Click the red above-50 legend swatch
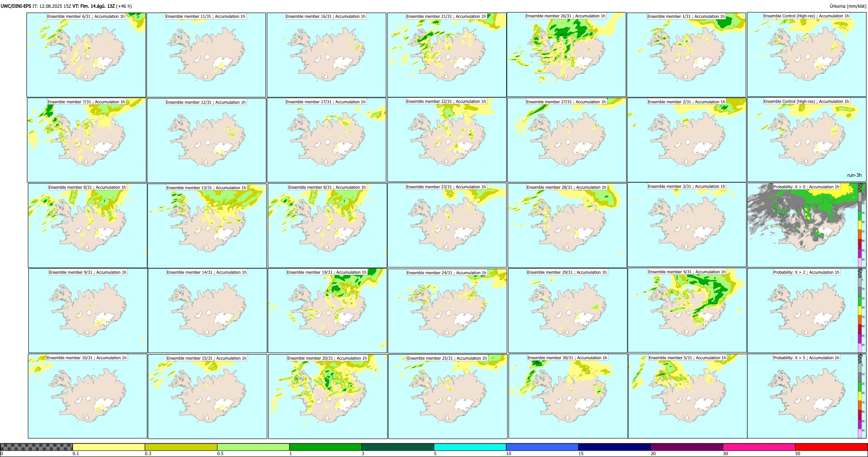 (831, 447)
